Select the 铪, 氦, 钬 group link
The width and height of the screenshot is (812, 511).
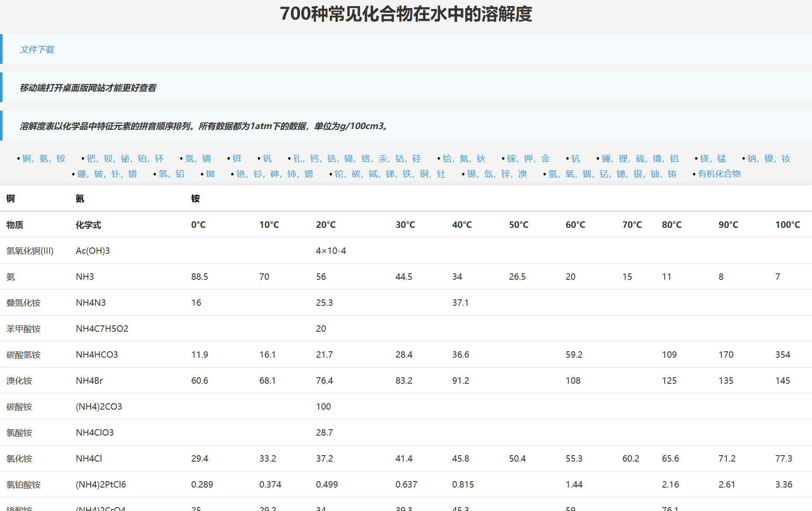(x=463, y=158)
